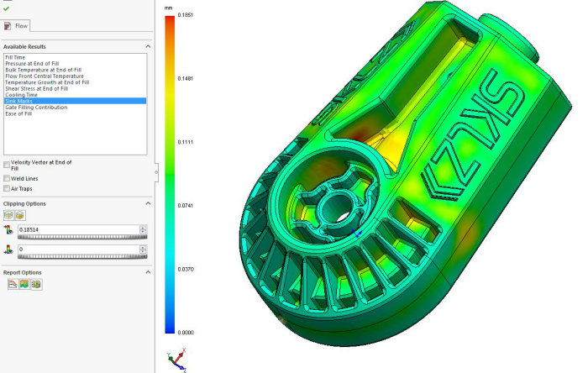588x373 pixels.
Task: Toggle the Weld Lines checkbox
Action: [8, 178]
